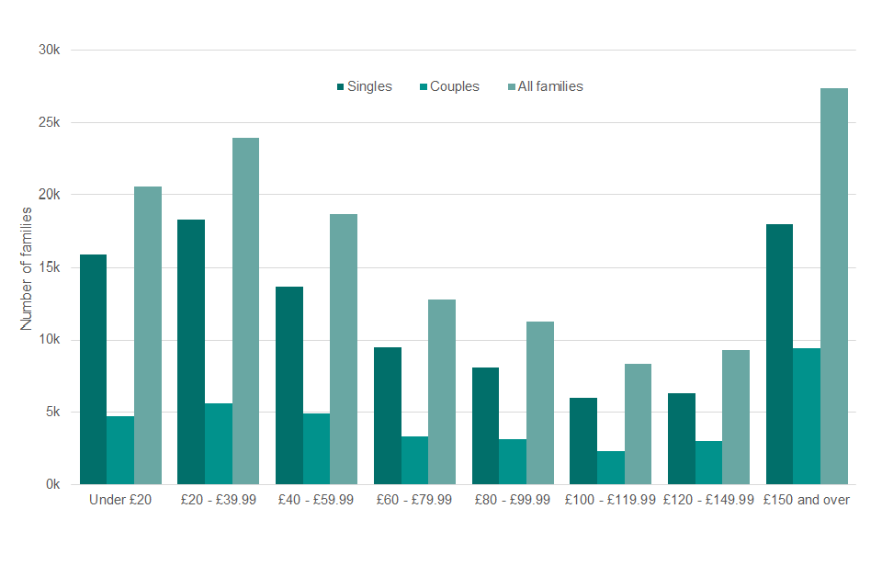The height and width of the screenshot is (588, 882).
Task: Select the tallest All families bar, £150 and over
Action: pyautogui.click(x=834, y=286)
